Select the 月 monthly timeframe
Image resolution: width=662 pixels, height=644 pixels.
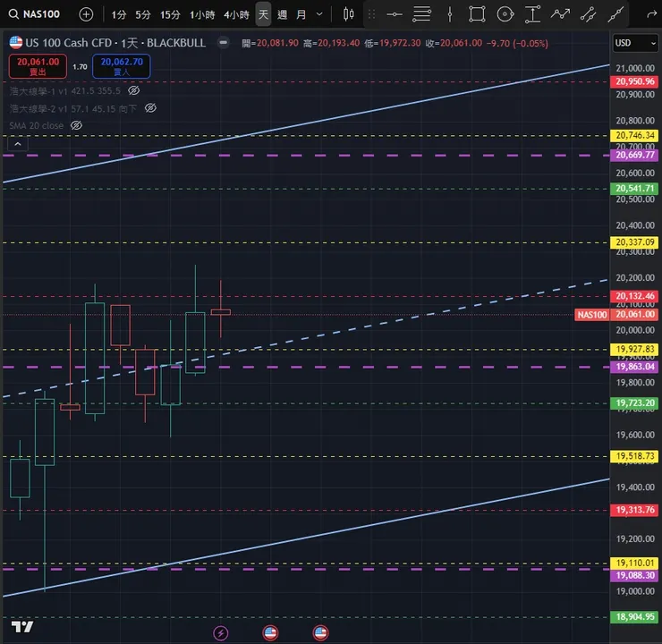[301, 15]
